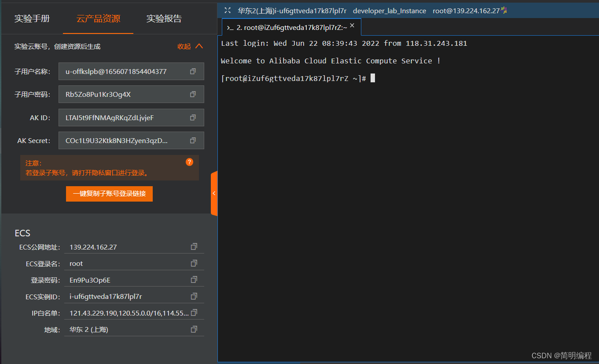Copy the login password En9Pu3Op6E
599x364 pixels.
point(194,280)
